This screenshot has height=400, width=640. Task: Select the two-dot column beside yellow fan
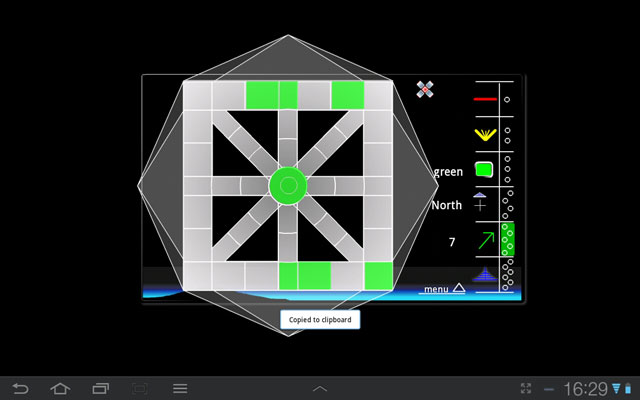[507, 136]
